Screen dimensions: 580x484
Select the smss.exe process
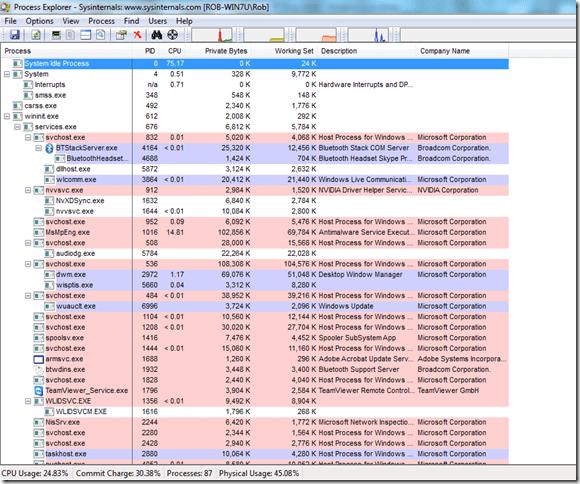click(x=255, y=95)
